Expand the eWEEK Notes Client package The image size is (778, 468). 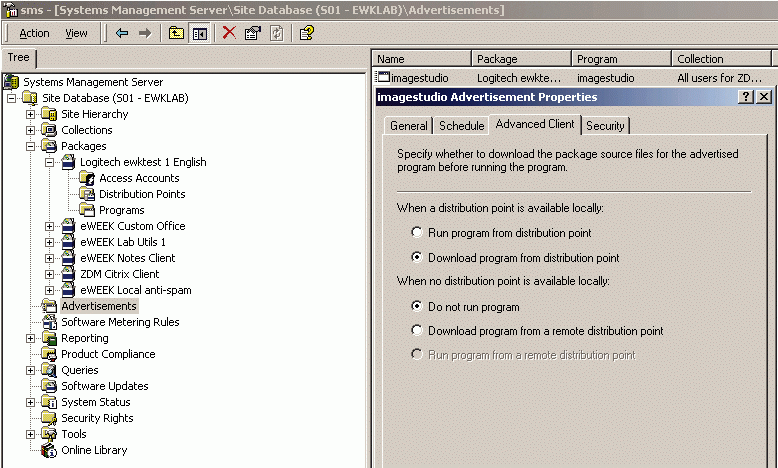point(50,258)
